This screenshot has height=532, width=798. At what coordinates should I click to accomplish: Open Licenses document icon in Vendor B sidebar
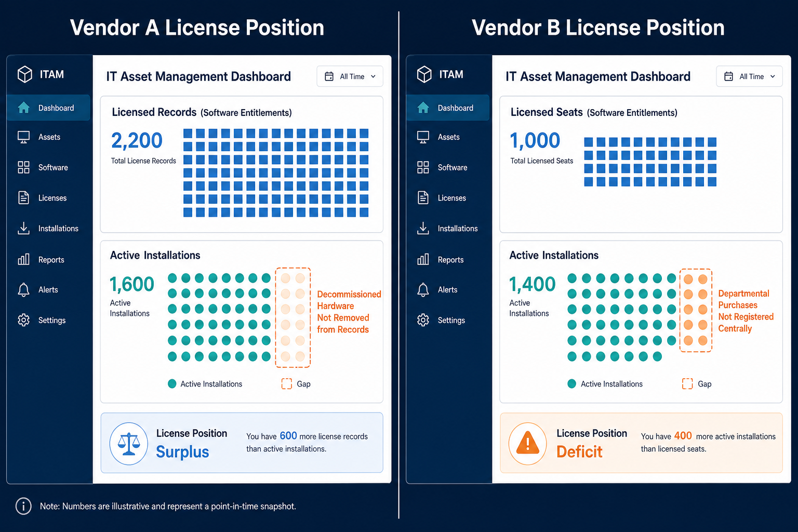(423, 197)
